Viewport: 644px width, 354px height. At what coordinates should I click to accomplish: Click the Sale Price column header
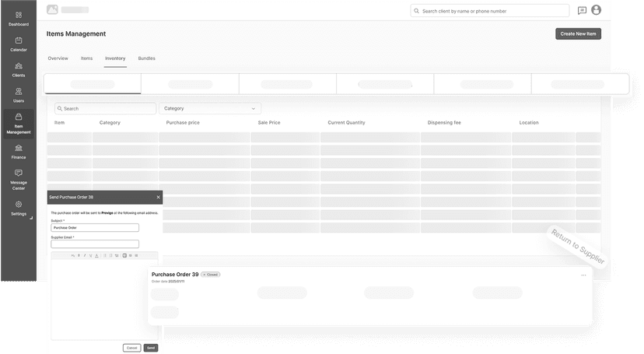coord(269,122)
